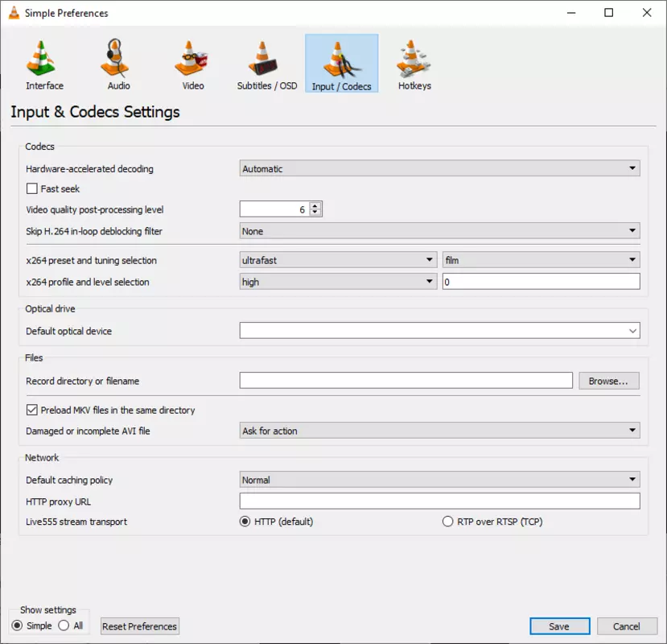
Task: Switch to Subtitles / OSD tab label
Action: coord(267,85)
